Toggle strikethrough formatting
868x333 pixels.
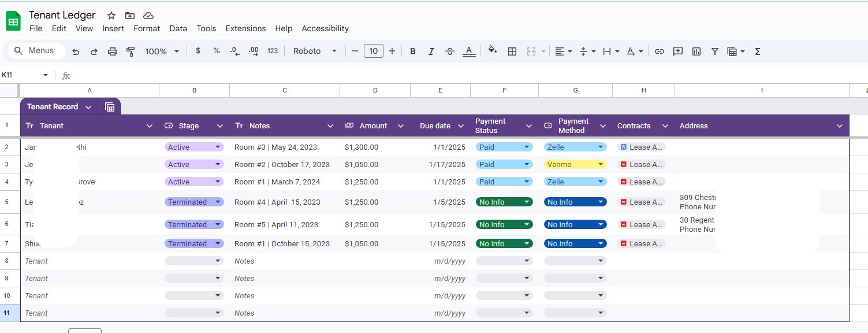(450, 51)
